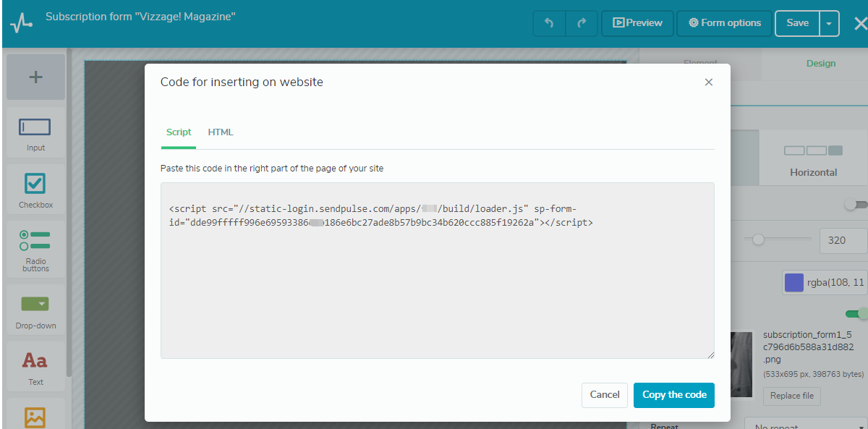The image size is (868, 429).
Task: Click the rgba(108, 11 color value
Action: (x=835, y=283)
